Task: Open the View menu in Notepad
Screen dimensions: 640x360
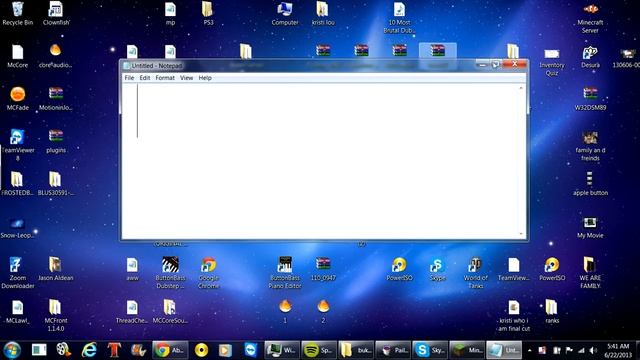Action: (187, 78)
